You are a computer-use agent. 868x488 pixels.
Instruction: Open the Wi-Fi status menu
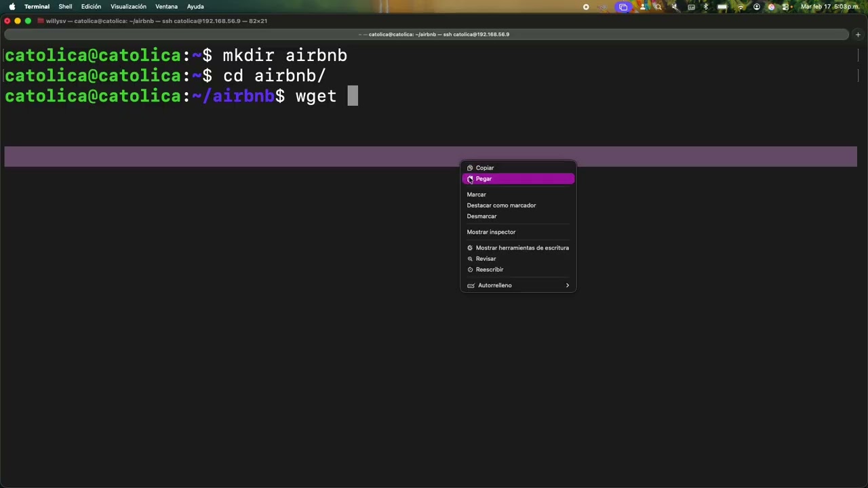click(741, 7)
